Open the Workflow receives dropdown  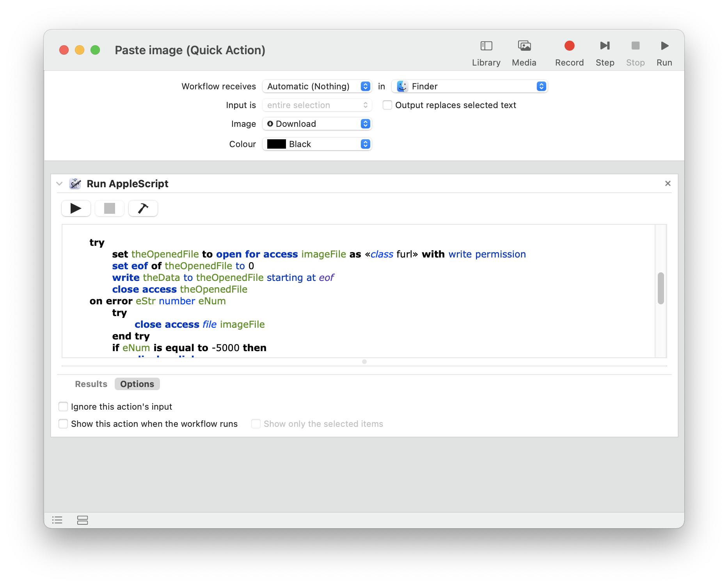click(364, 86)
